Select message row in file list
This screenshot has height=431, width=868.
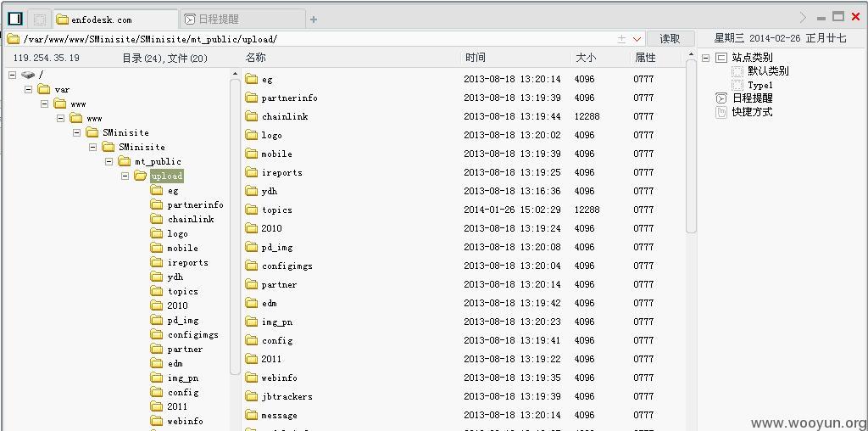coord(463,415)
